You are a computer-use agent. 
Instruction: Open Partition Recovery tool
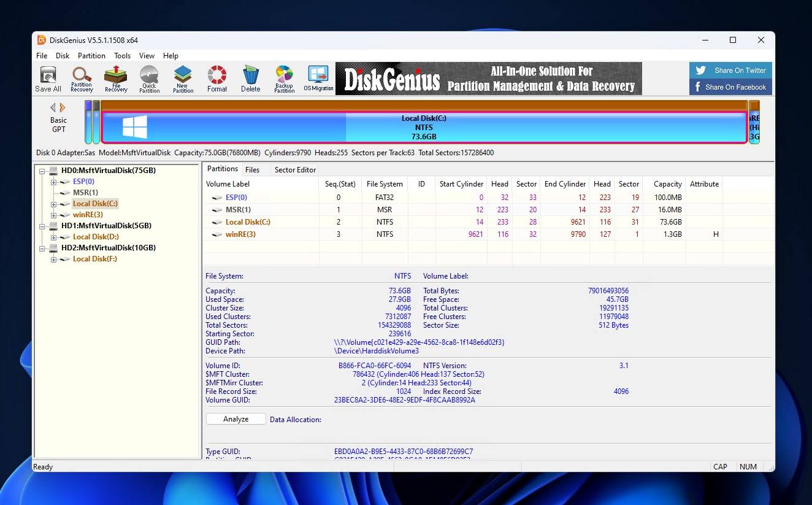click(x=82, y=79)
